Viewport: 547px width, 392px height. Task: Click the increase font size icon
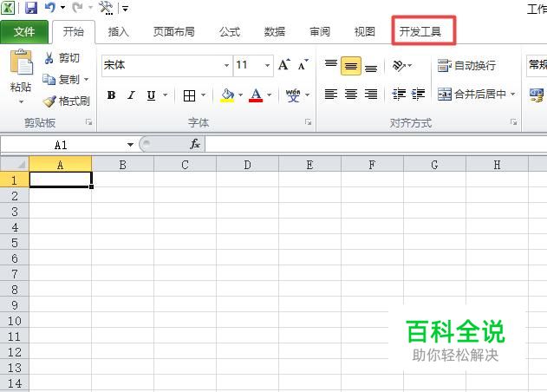pos(284,65)
